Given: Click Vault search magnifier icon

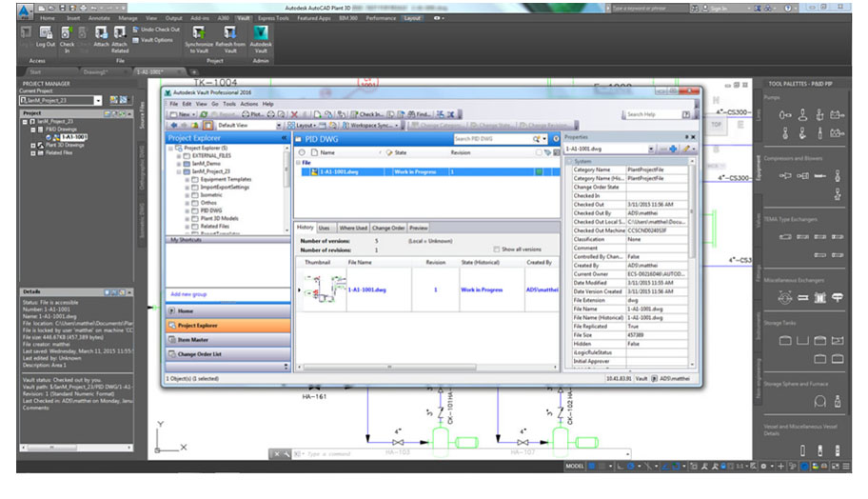Looking at the screenshot, I should point(536,139).
